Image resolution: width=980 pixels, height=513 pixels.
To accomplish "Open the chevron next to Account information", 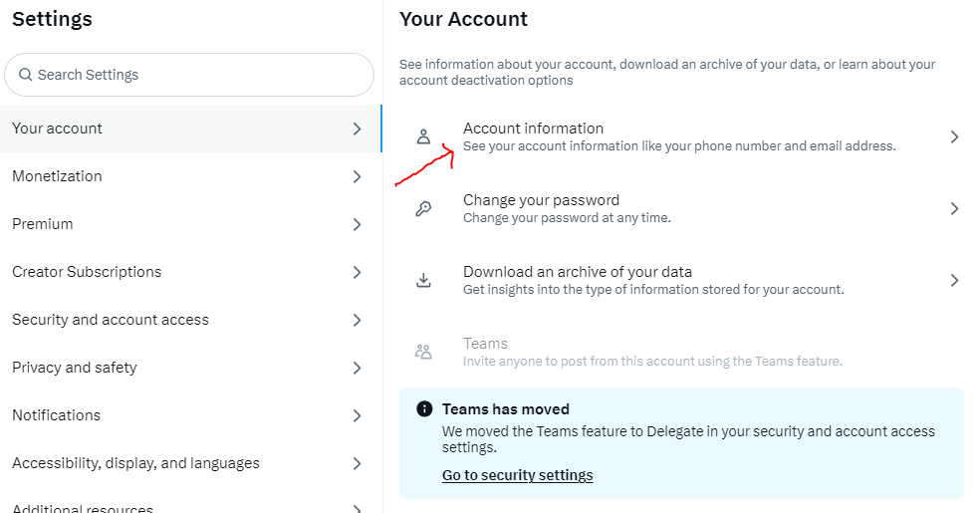I will [x=954, y=136].
